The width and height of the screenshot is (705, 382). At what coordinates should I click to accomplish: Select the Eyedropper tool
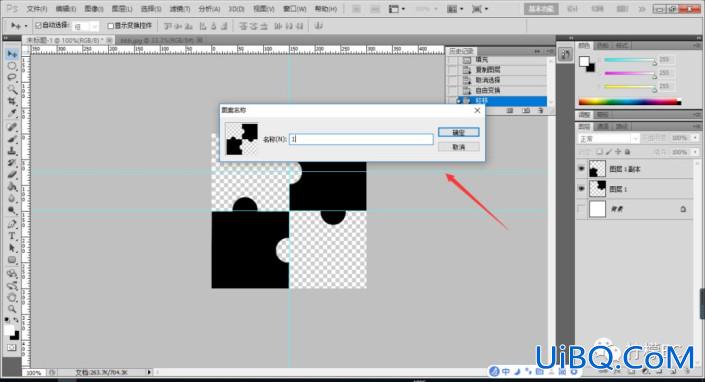pos(12,114)
